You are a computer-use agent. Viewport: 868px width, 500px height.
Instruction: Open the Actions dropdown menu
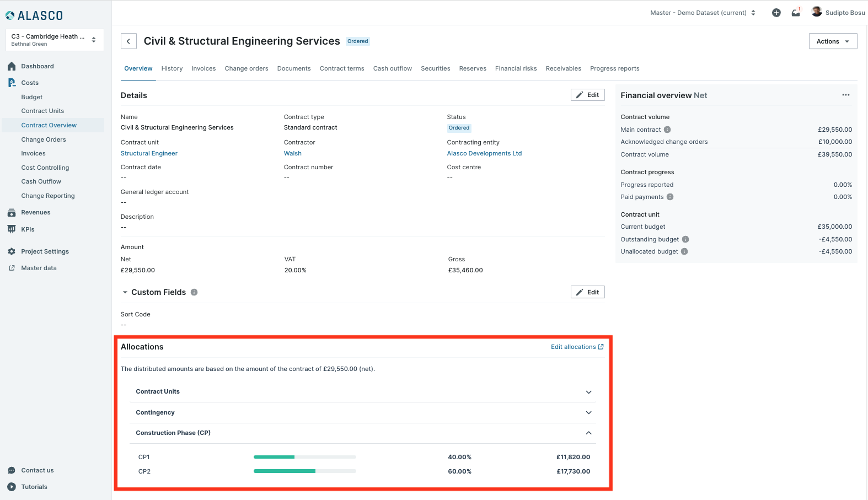pos(833,41)
